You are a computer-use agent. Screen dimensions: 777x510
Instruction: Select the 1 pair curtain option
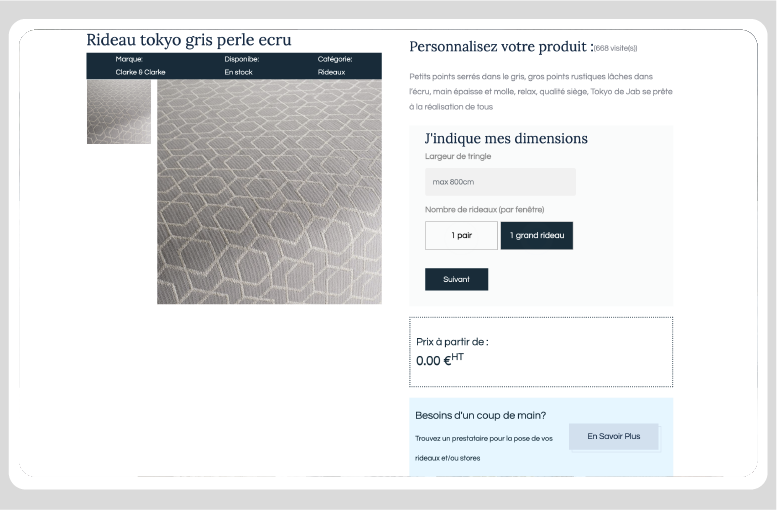(x=461, y=235)
